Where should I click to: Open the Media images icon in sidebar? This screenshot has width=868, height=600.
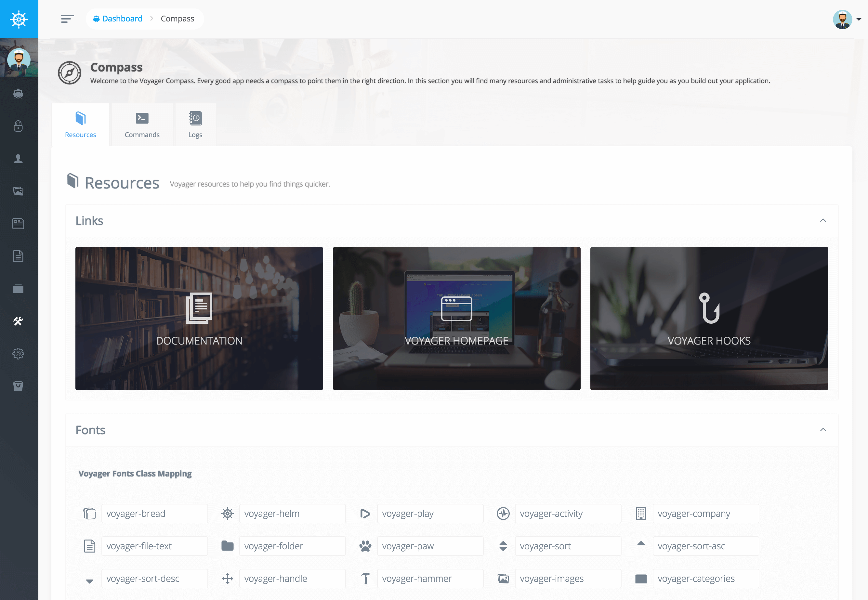(18, 191)
